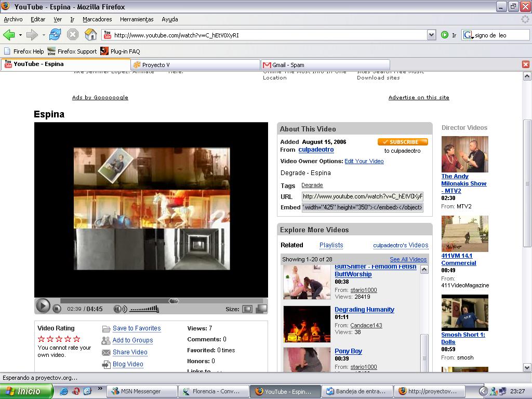Screen dimensions: 532x399
Task: Go back with the green Back arrow
Action: (x=9, y=35)
